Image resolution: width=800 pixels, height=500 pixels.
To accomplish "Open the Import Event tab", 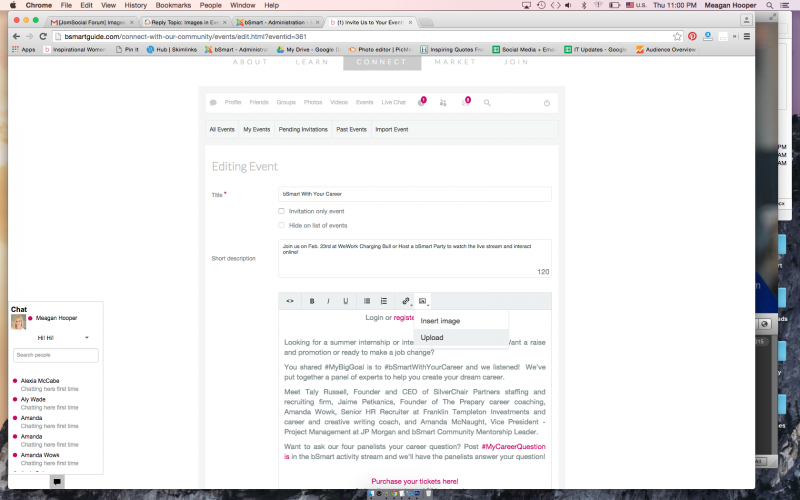I will (x=392, y=130).
